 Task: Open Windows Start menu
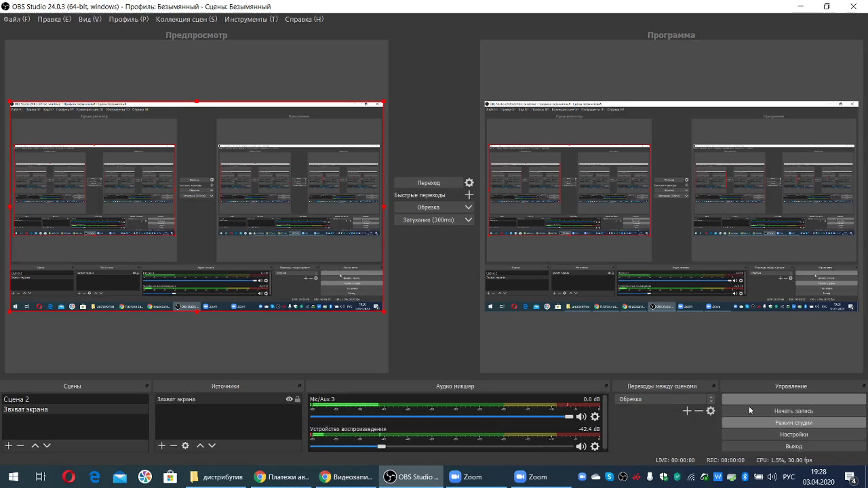[x=14, y=477]
